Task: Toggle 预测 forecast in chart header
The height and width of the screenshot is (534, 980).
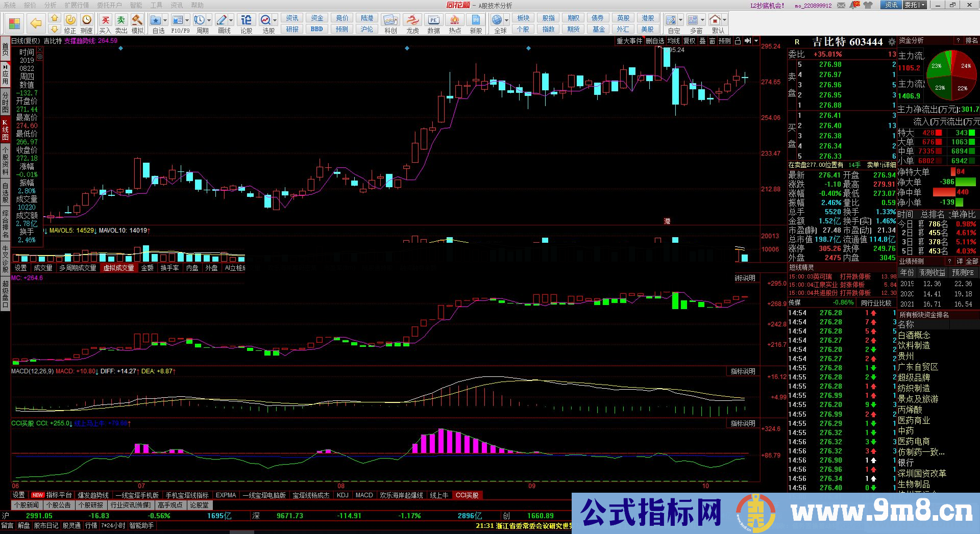Action: click(x=725, y=41)
